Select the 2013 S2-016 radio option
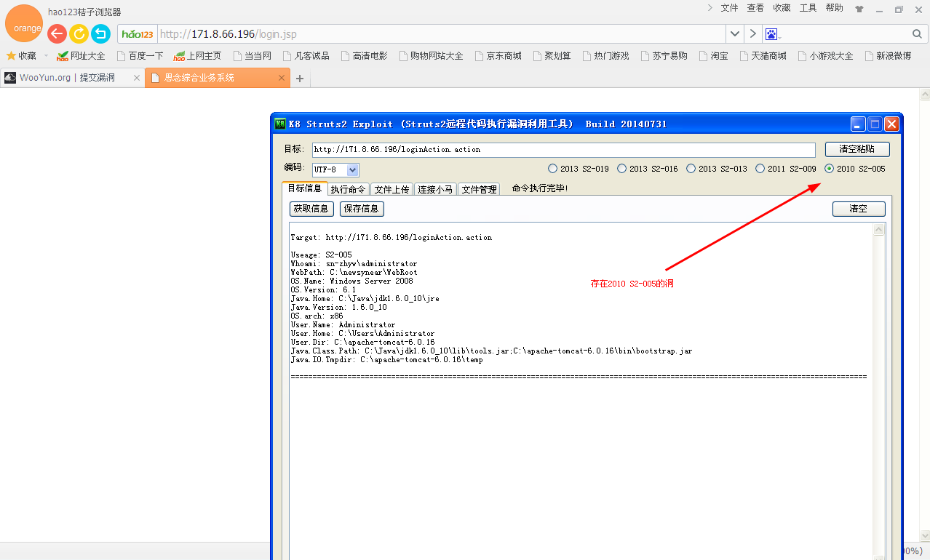 [648, 169]
